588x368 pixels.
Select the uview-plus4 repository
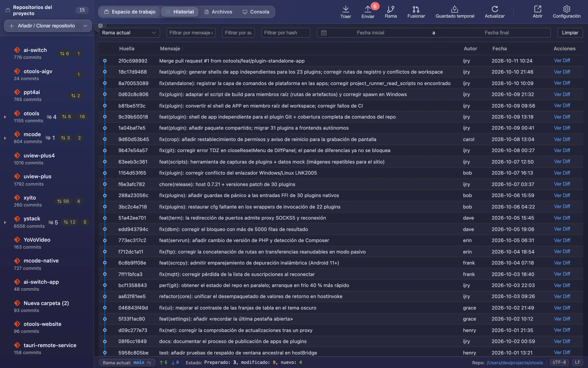[47, 159]
